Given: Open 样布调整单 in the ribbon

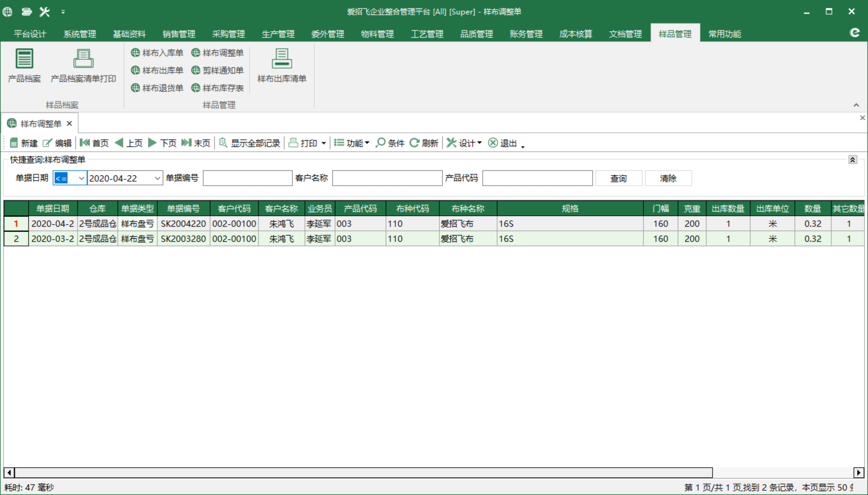Looking at the screenshot, I should click(217, 53).
